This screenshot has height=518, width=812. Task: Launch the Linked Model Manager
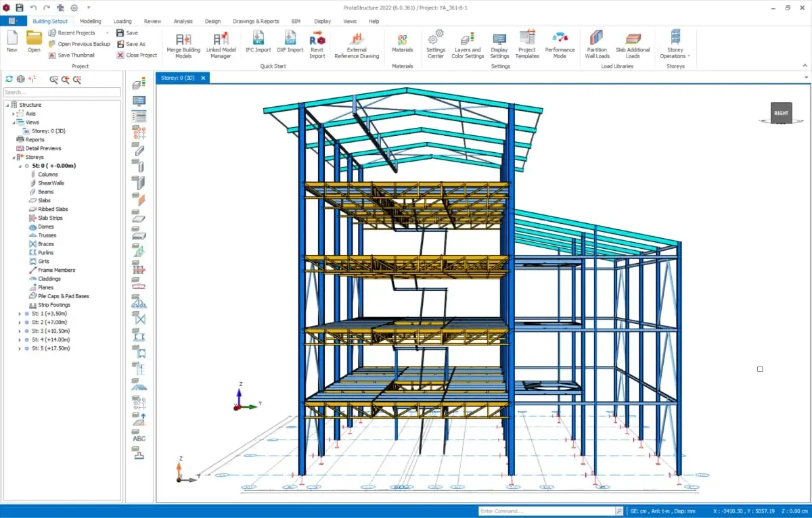[221, 45]
